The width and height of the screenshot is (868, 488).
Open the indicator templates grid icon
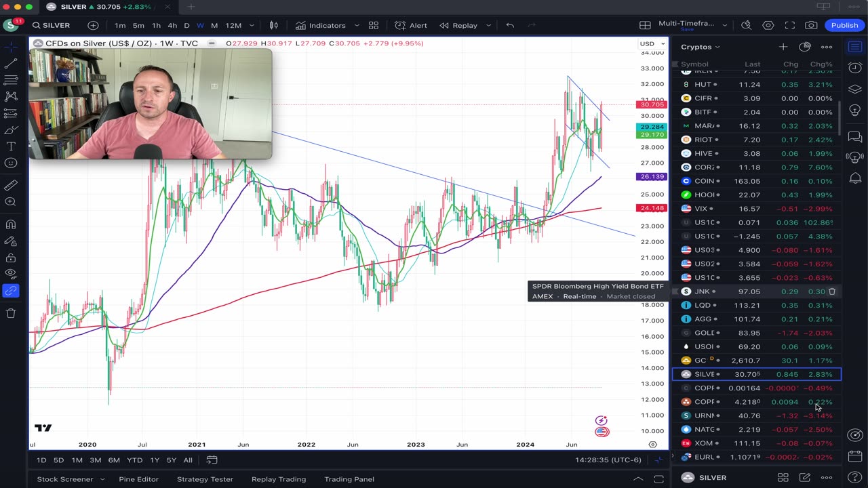pyautogui.click(x=374, y=26)
